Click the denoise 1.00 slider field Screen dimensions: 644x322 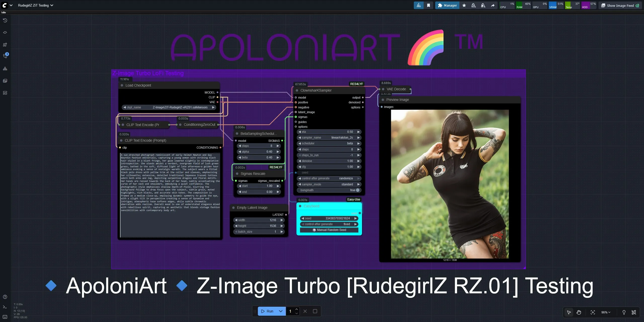329,161
